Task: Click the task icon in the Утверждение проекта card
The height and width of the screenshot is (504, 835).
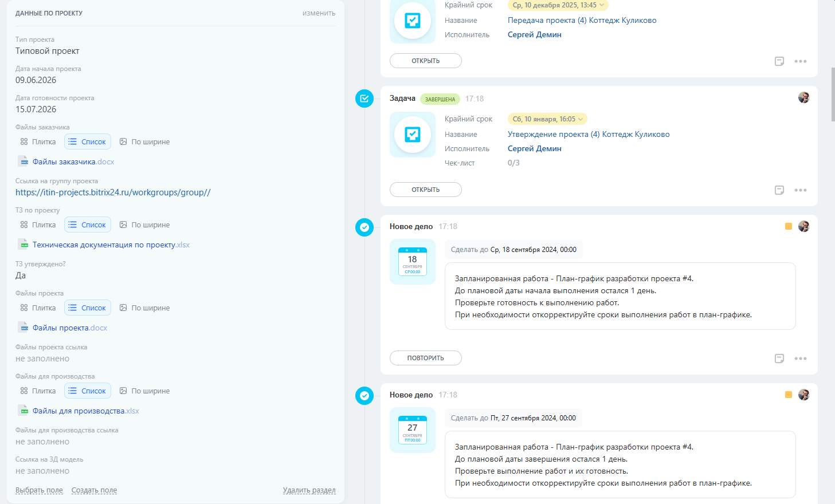Action: point(413,135)
